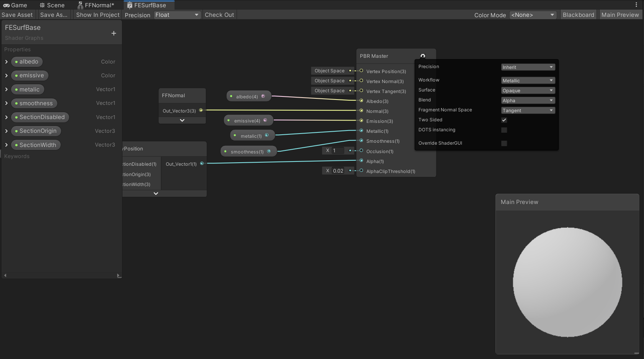Screen dimensions: 644x359
Task: Click the Emission(3) input port on PBR Master
Action: [x=361, y=121]
